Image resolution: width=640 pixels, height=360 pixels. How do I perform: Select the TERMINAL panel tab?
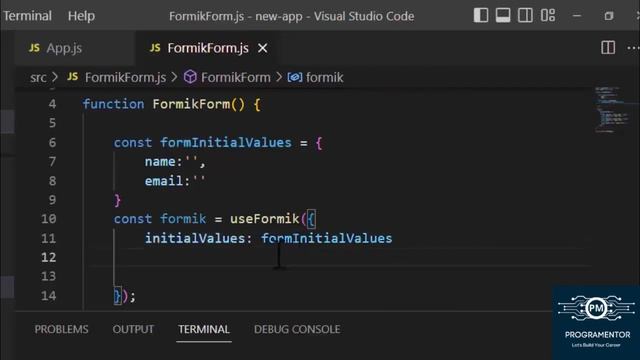click(204, 329)
